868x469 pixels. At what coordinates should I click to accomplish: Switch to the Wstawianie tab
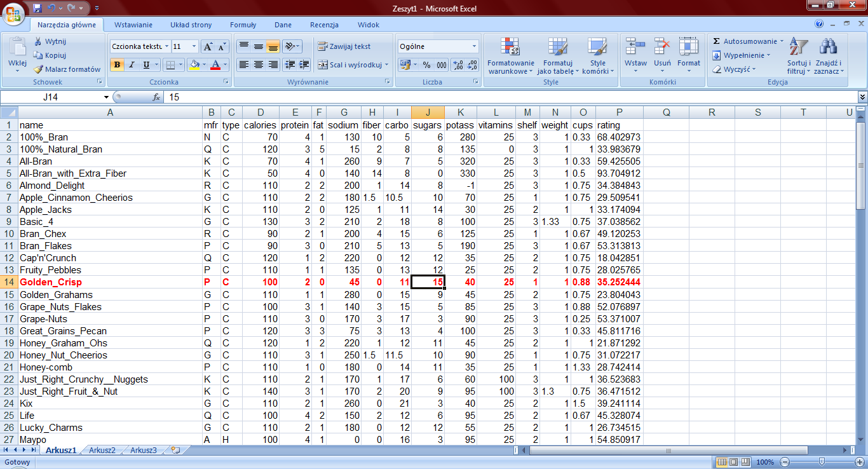[x=133, y=25]
